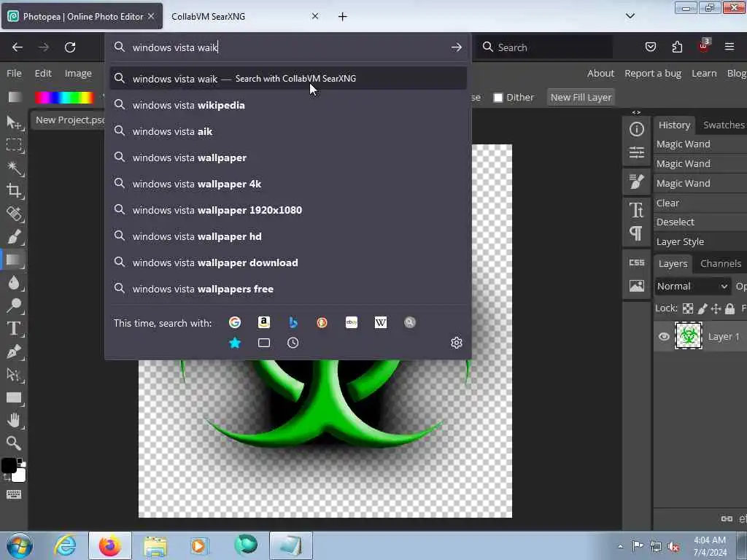The image size is (747, 560).
Task: Open the Info panel icon
Action: click(636, 130)
